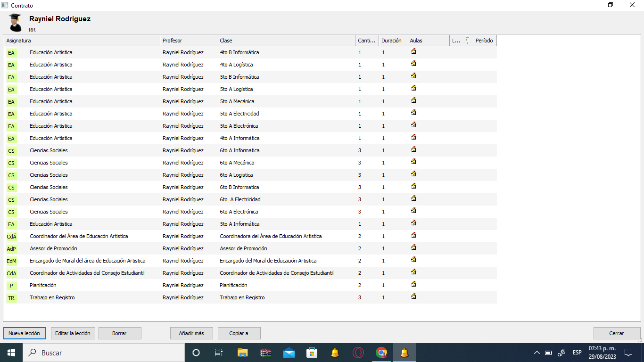Select the EdM subject badge
Viewport: 644px width, 362px height.
11,261
